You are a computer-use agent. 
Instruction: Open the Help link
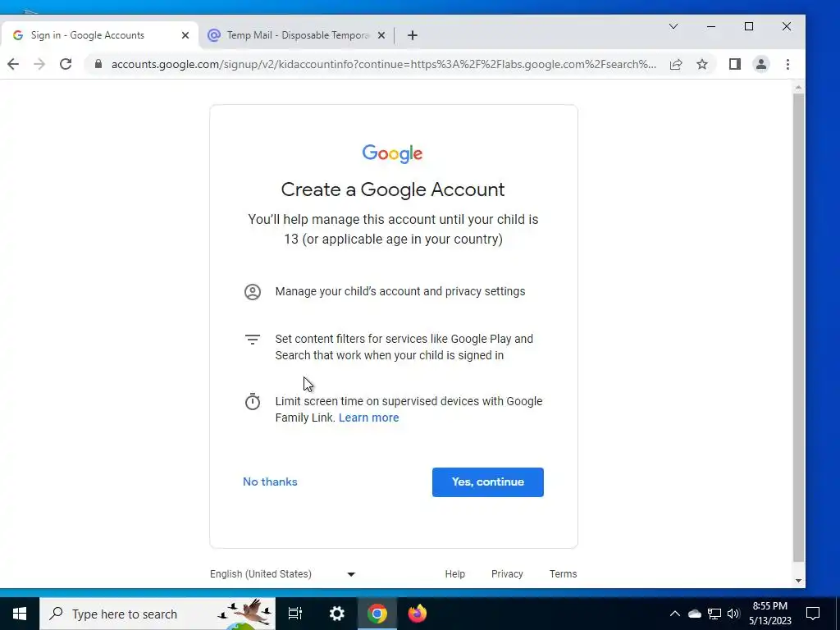click(x=454, y=573)
